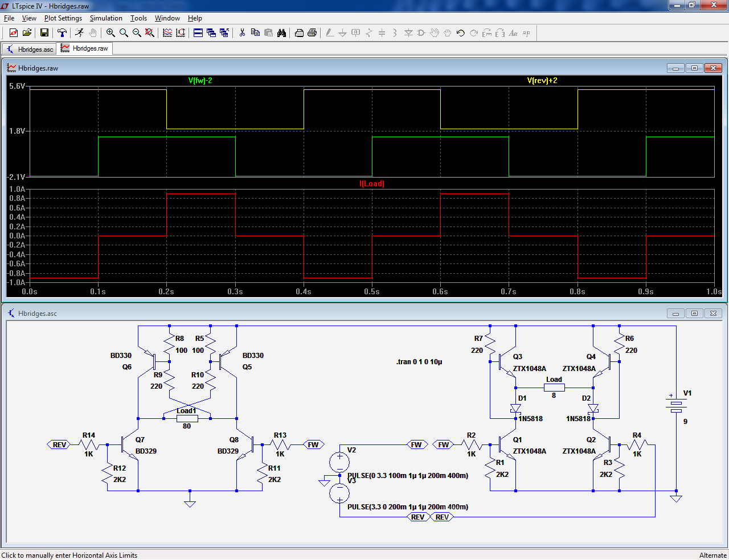Open the Simulation menu
729x560 pixels.
coord(106,18)
